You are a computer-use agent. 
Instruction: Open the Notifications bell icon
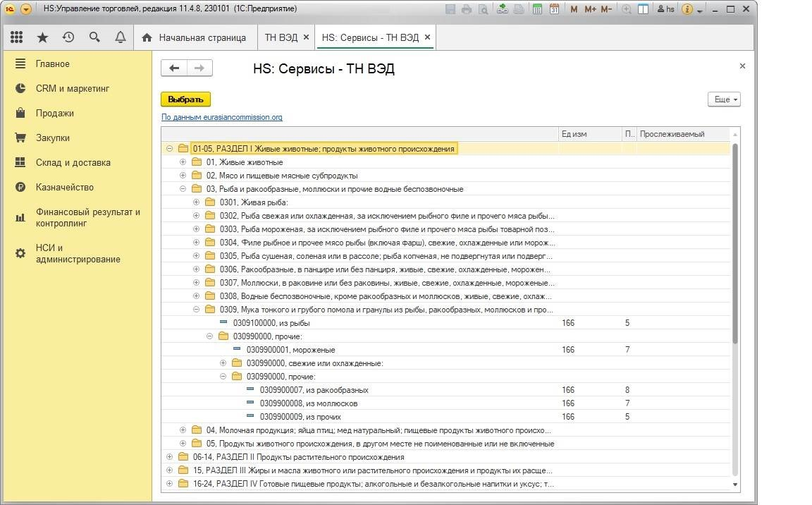tap(120, 37)
